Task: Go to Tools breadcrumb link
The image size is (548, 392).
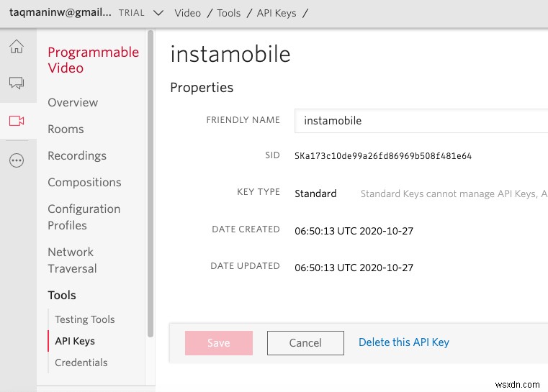Action: [228, 13]
